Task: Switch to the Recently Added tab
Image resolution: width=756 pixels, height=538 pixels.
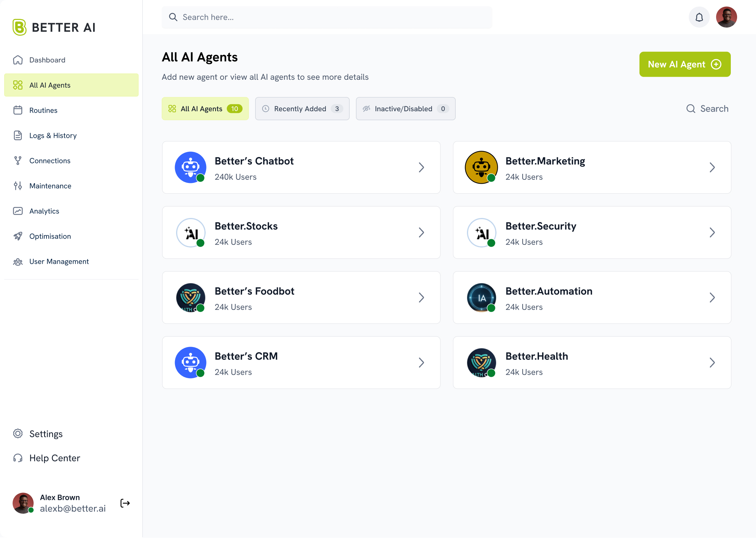Action: (302, 109)
